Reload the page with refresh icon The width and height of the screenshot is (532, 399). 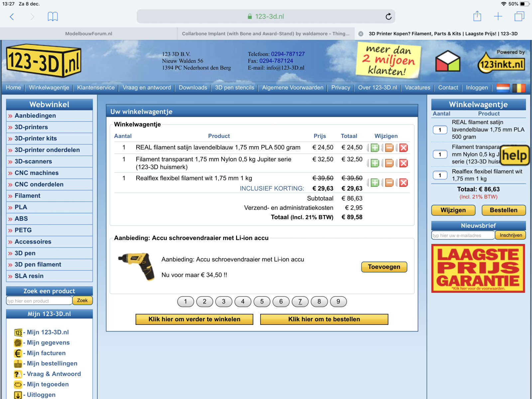pos(388,17)
